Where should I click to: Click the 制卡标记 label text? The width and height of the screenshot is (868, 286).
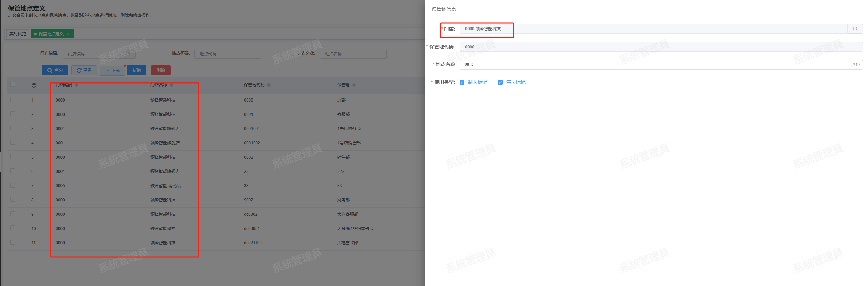(x=478, y=82)
